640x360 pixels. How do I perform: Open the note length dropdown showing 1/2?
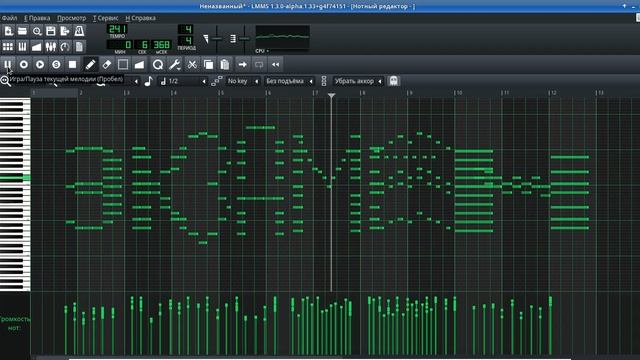(x=183, y=81)
